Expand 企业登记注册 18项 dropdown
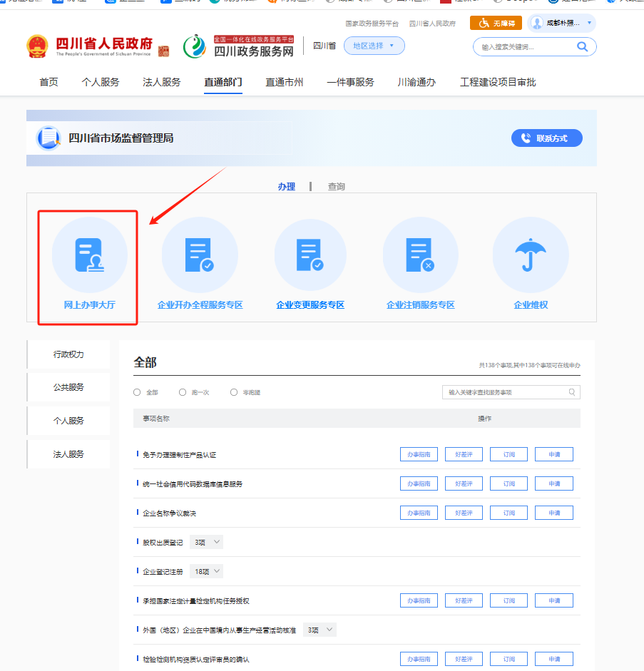The height and width of the screenshot is (671, 644). [x=208, y=571]
